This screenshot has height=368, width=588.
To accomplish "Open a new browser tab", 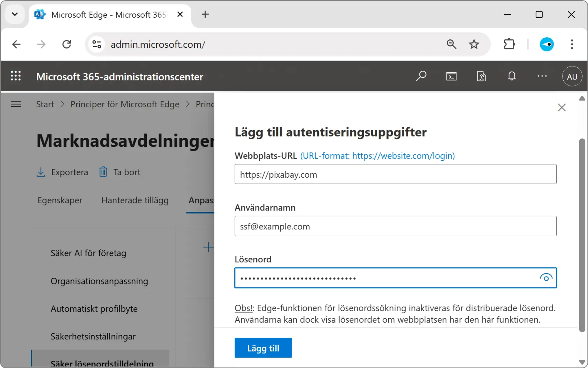I will click(205, 14).
